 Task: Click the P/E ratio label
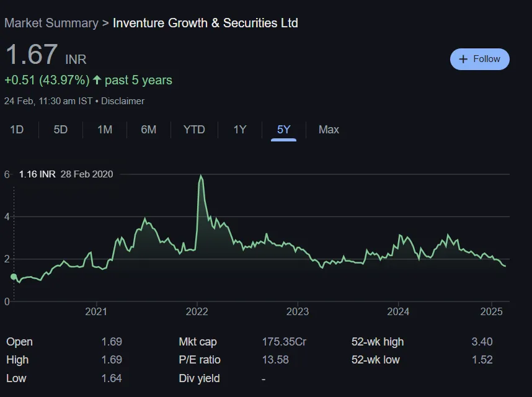(200, 360)
